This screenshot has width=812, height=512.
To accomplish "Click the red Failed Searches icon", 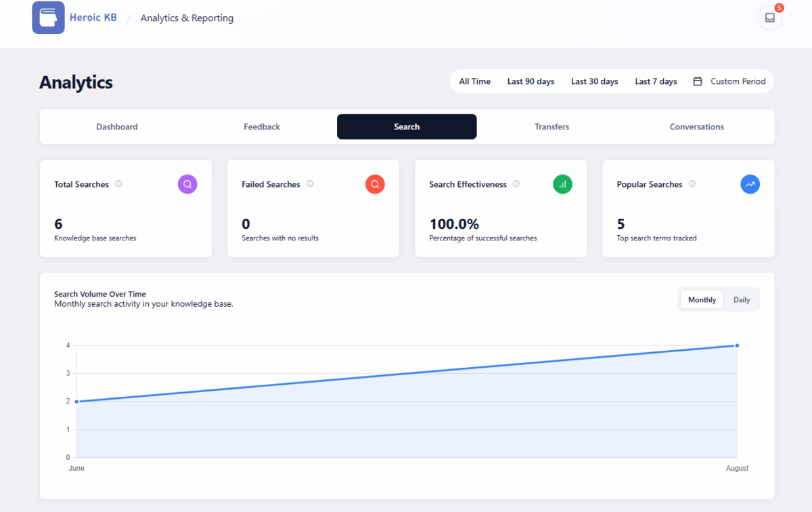I will 375,184.
